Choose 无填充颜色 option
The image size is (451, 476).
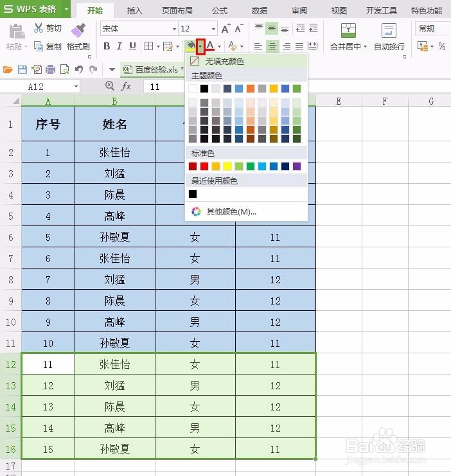[x=246, y=61]
